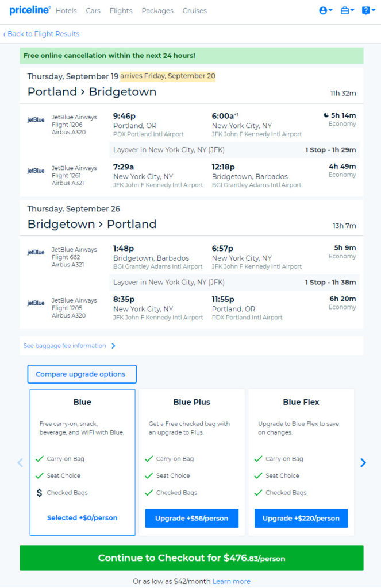
Task: Select the Blue fare option card
Action: 82,436
